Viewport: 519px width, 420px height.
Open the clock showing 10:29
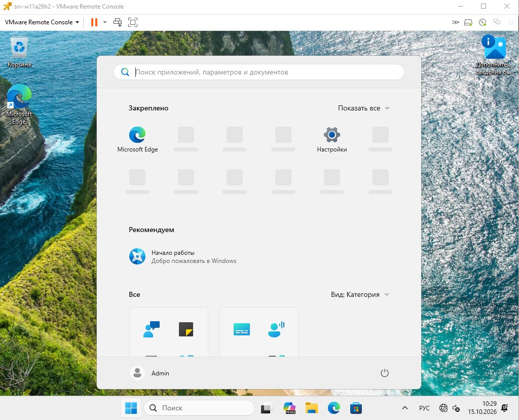click(x=482, y=408)
